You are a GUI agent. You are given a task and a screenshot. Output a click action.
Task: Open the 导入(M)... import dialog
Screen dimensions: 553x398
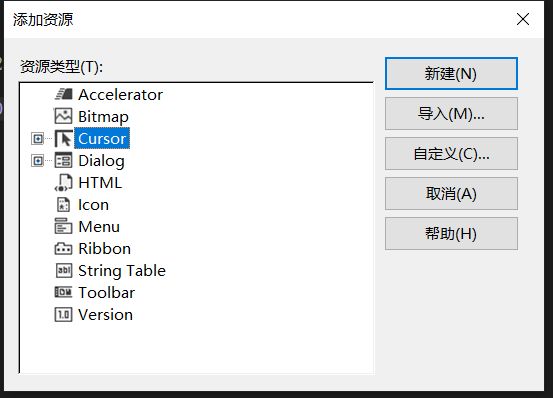click(451, 114)
